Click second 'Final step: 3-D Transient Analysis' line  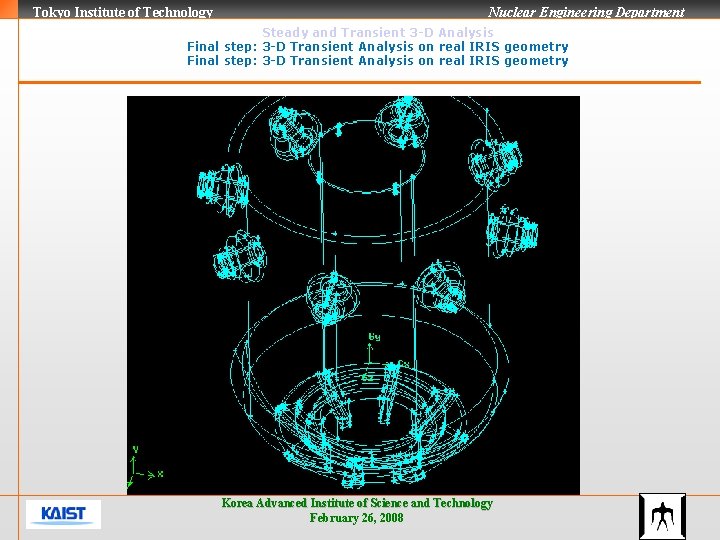[x=377, y=61]
